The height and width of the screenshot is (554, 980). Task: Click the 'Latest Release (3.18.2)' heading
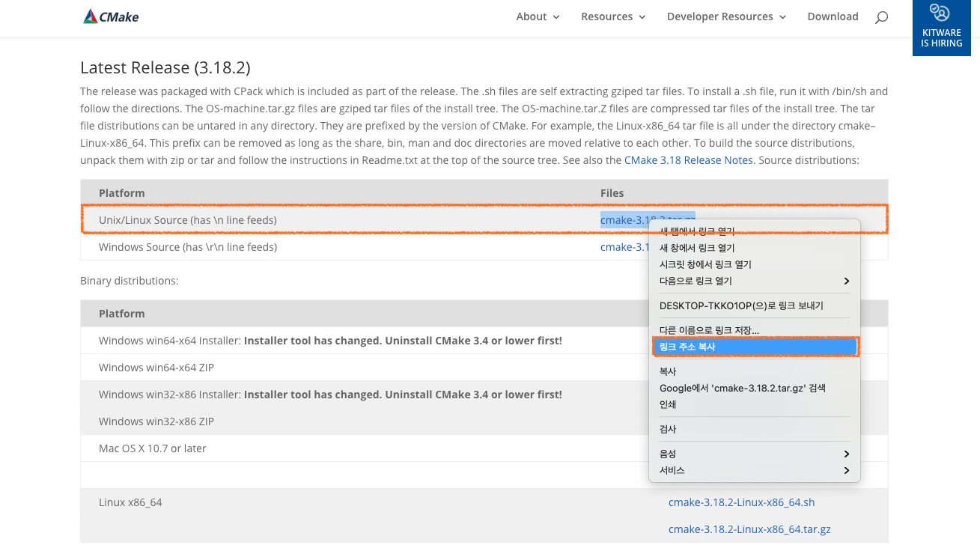[x=165, y=67]
